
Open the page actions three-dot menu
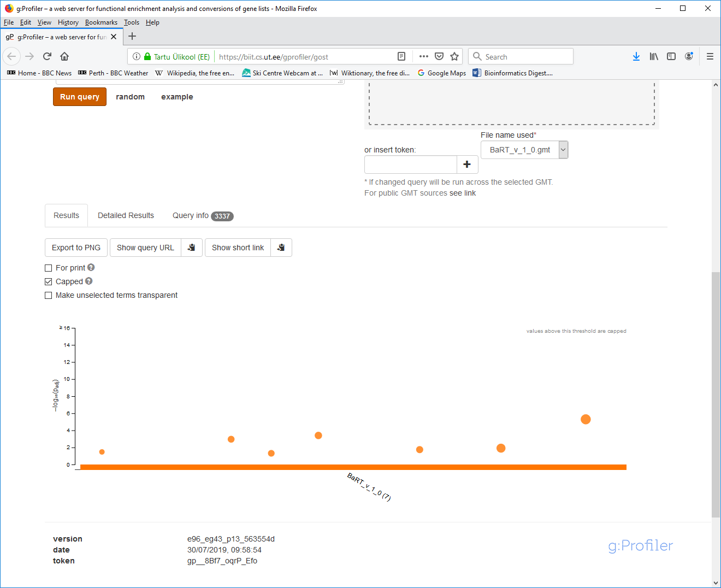424,56
